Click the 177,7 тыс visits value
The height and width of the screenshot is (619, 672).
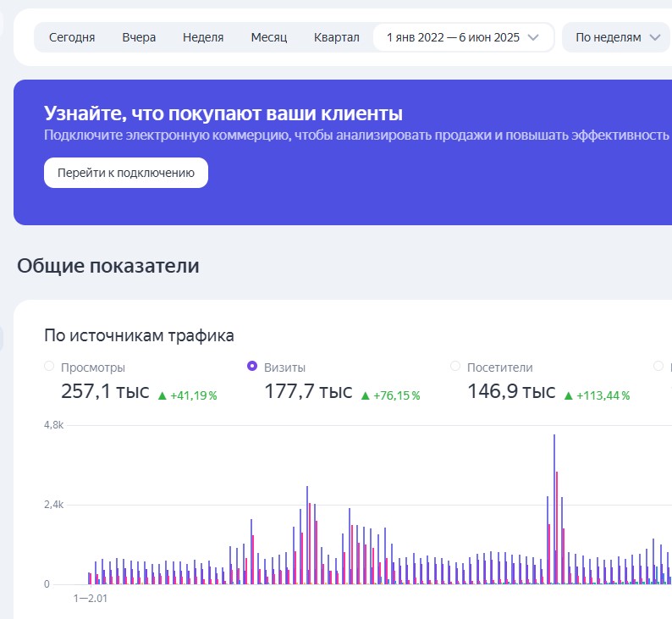point(308,391)
